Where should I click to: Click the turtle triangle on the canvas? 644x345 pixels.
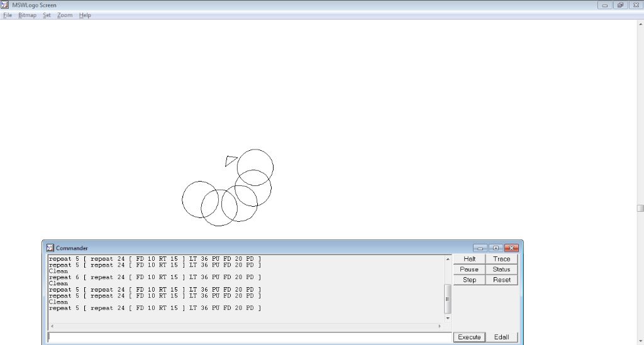click(230, 160)
